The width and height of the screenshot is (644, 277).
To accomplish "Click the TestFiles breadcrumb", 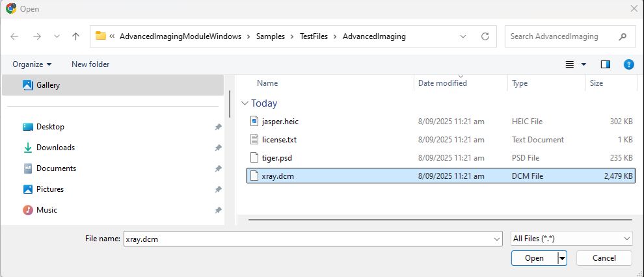I will pos(314,36).
